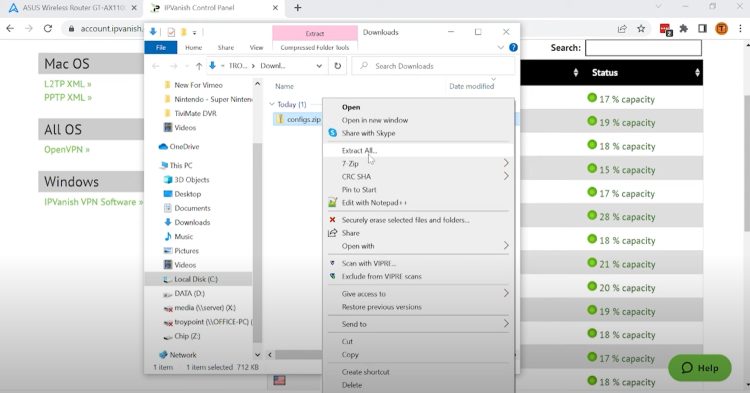Select Pictures in navigation pane
Screen dimensions: 750x393
[x=186, y=251]
